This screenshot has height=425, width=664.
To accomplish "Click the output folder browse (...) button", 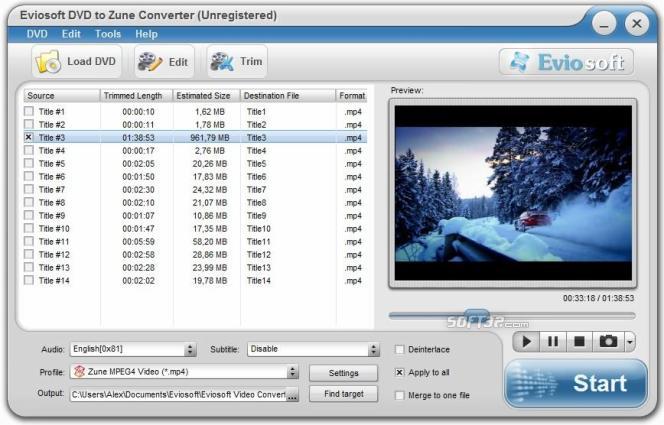I will coord(292,395).
